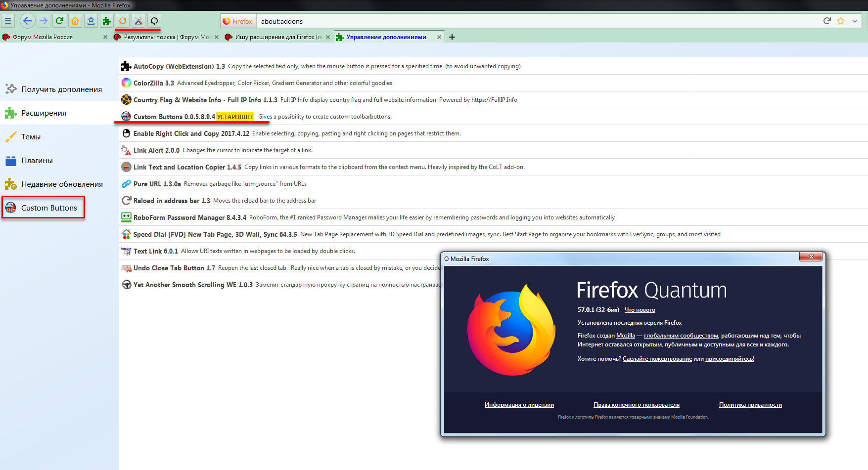
Task: Go forward with the forward arrow
Action: click(44, 21)
